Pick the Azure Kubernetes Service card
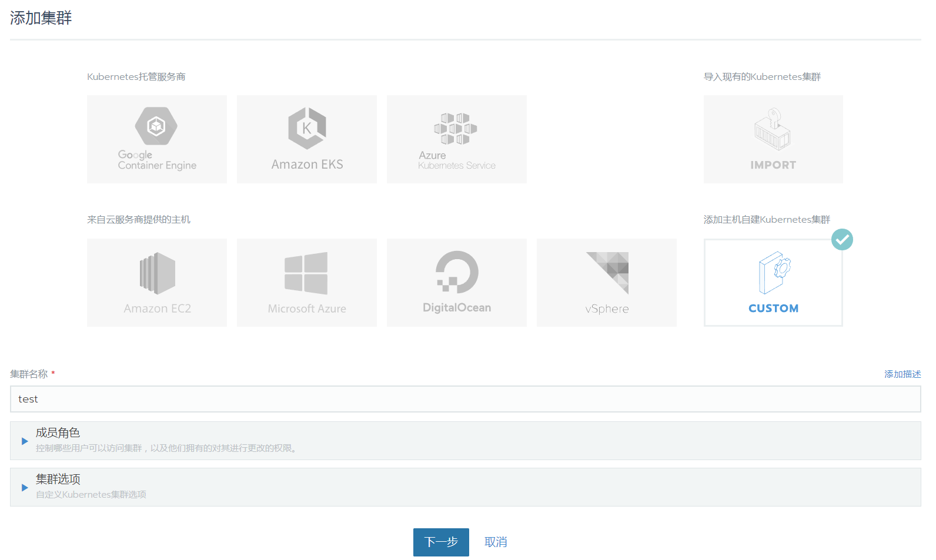 [457, 139]
